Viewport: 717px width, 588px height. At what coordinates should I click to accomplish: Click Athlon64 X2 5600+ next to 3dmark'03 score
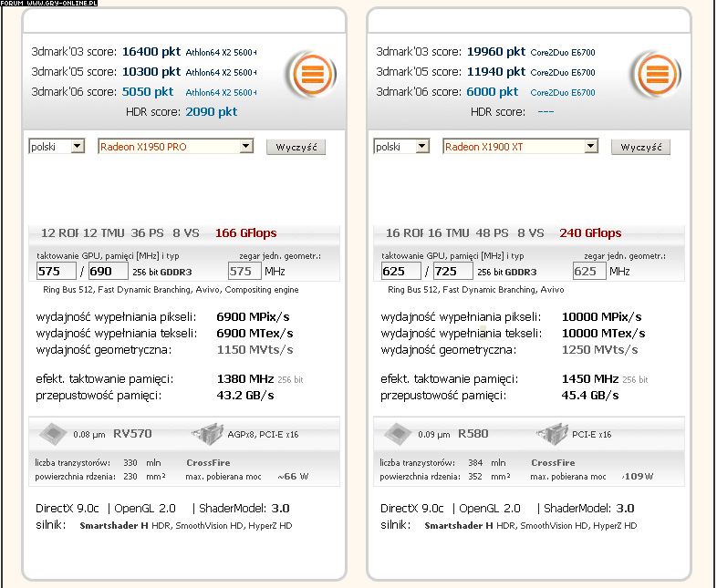pyautogui.click(x=222, y=52)
